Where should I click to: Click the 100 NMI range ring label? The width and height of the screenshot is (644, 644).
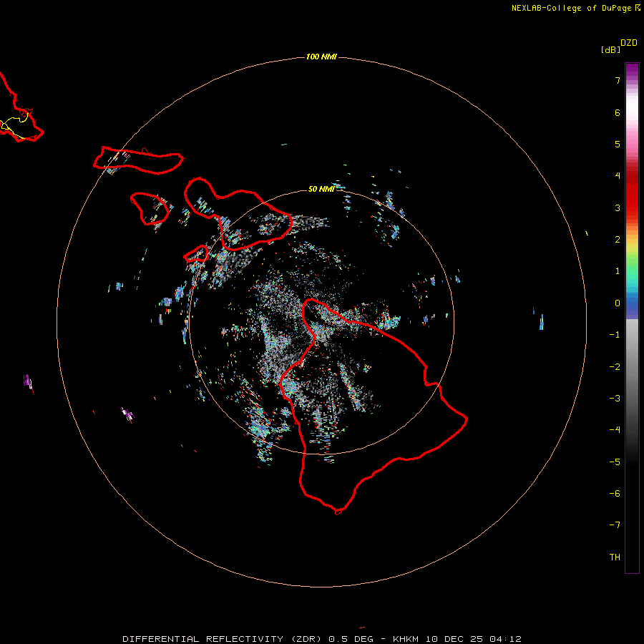pyautogui.click(x=321, y=57)
